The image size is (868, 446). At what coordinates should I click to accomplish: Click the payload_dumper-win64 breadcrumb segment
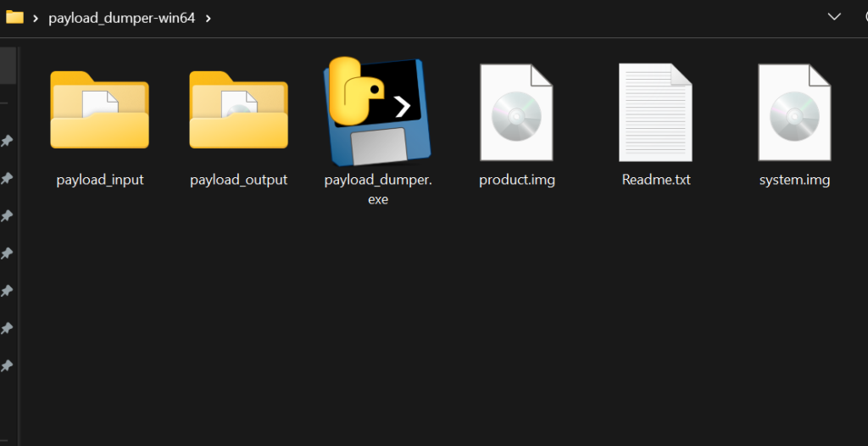tap(121, 18)
